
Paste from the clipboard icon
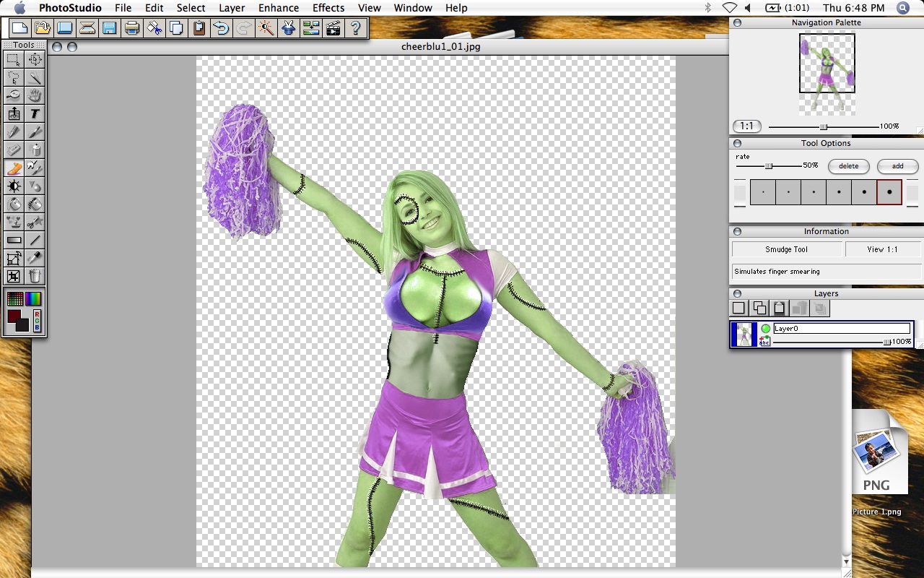(x=199, y=28)
